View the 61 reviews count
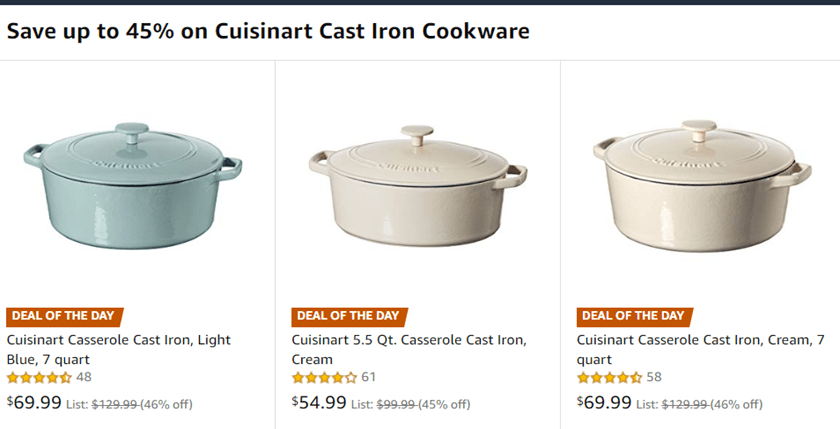Screen dimensions: 840x429 coord(369,378)
